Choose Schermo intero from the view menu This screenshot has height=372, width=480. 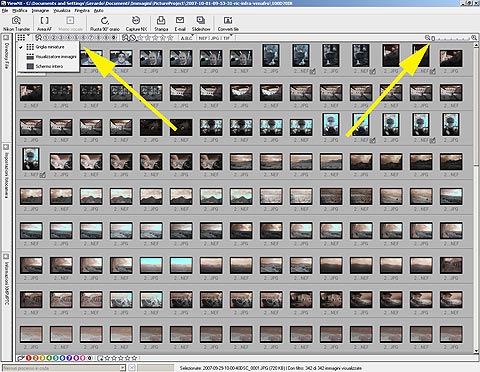click(x=48, y=66)
